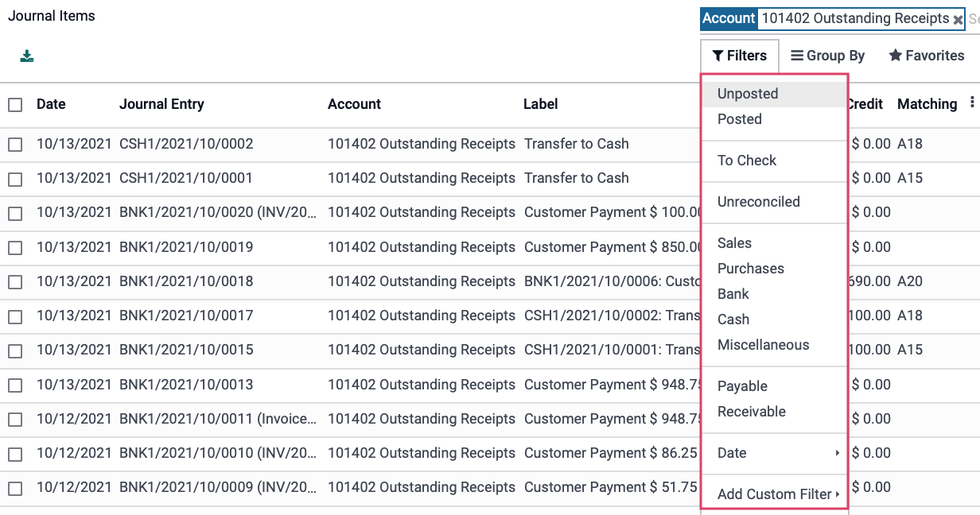Click the search input beside the Account tag
This screenshot has height=515, width=980.
coord(974,19)
